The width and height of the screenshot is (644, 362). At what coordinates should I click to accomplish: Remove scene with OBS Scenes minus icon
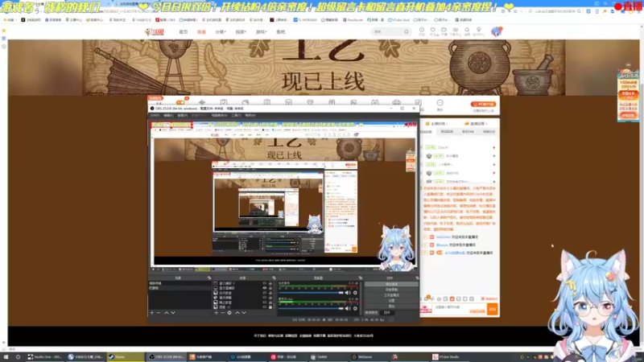click(x=159, y=313)
